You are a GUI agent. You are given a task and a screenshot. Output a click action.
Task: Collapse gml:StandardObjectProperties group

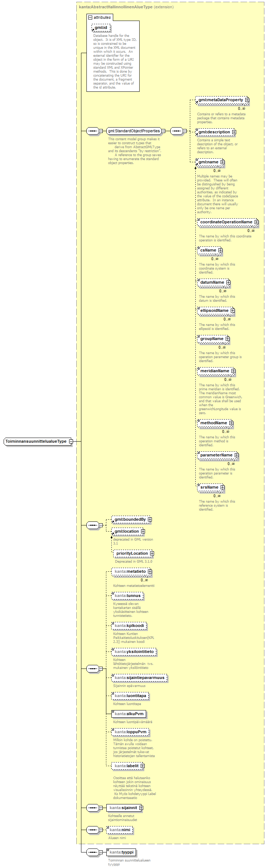pyautogui.click(x=163, y=131)
